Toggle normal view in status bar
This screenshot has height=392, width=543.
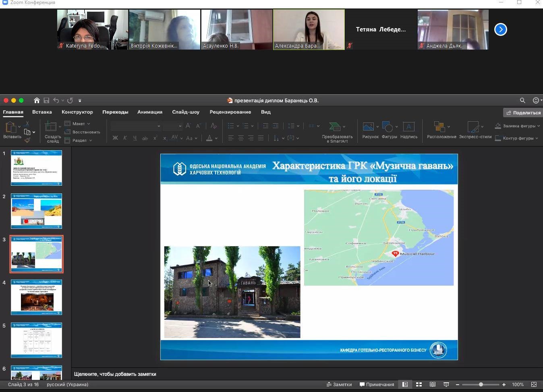tap(405, 384)
